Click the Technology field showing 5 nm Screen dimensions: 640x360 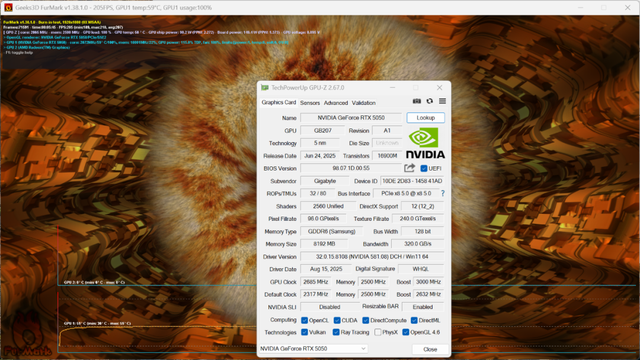[x=320, y=143]
